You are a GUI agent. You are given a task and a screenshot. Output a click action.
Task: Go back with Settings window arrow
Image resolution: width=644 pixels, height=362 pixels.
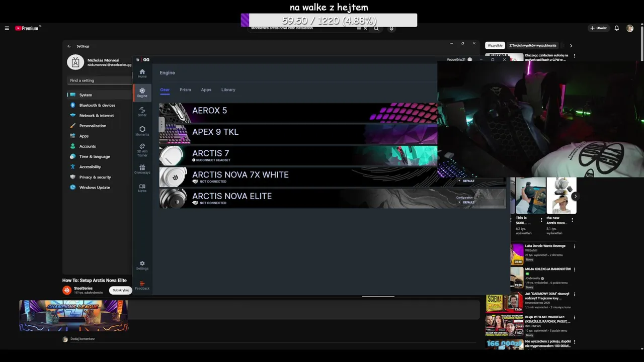(69, 46)
